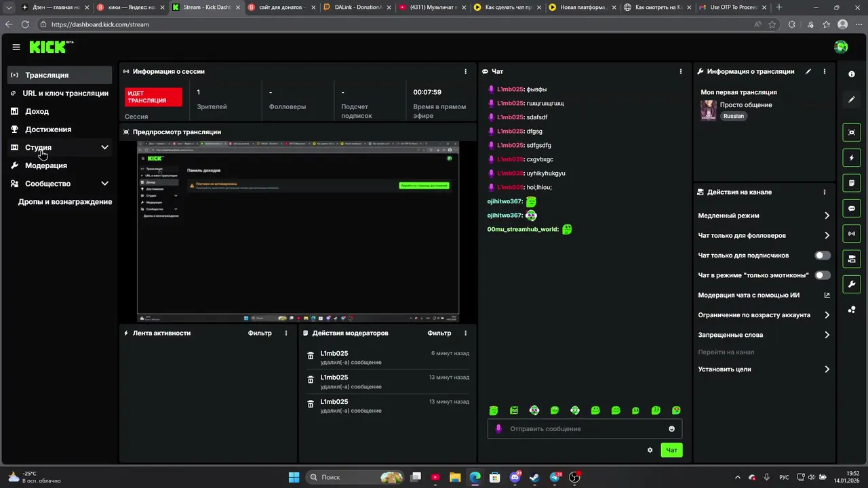Open the Windows Start menu
Screen dimensions: 868x488
tap(294, 477)
